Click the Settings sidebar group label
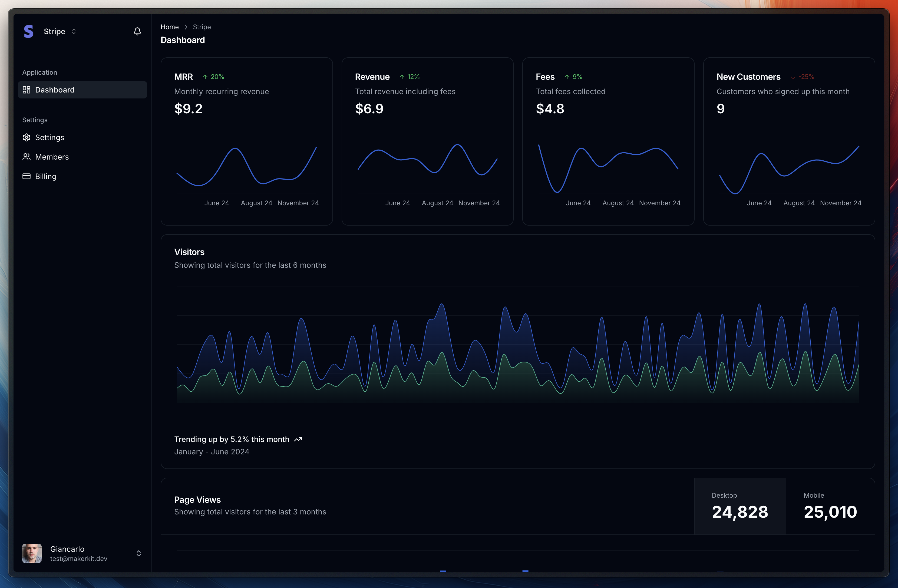The image size is (898, 588). 35,120
